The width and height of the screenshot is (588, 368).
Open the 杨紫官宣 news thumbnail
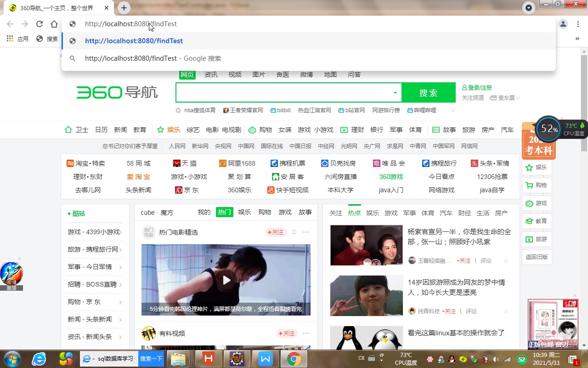tap(367, 245)
